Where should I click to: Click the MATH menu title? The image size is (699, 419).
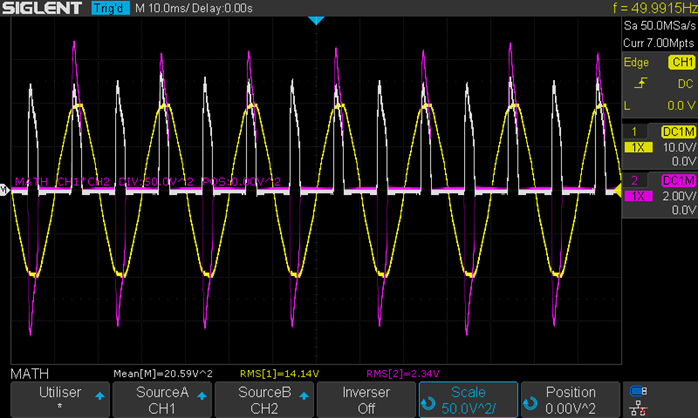(29, 374)
